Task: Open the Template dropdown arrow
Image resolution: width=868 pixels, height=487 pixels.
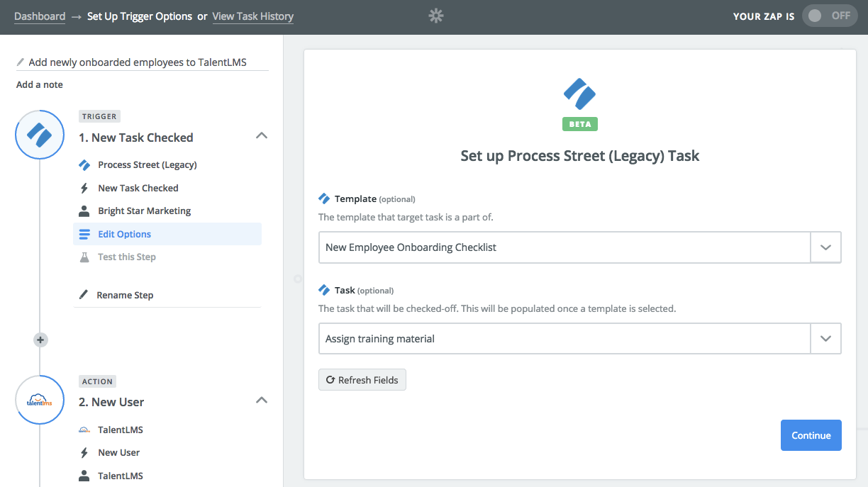Action: 825,247
